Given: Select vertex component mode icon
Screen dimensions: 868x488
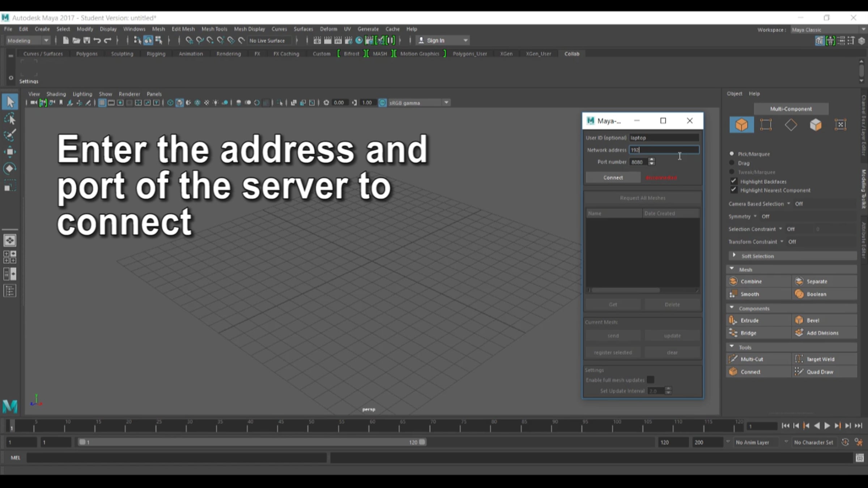Looking at the screenshot, I should [x=766, y=125].
